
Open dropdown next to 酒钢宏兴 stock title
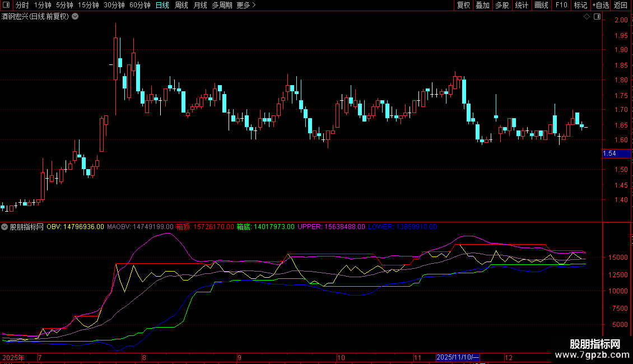pos(76,17)
